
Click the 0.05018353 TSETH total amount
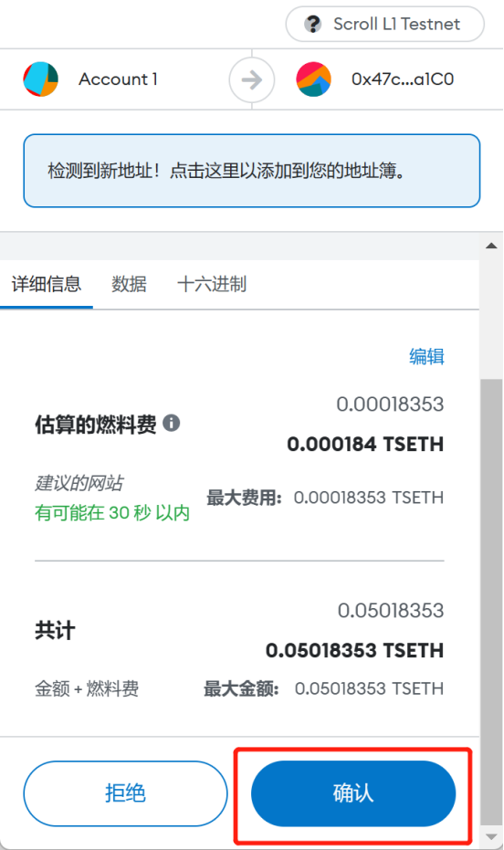(354, 650)
